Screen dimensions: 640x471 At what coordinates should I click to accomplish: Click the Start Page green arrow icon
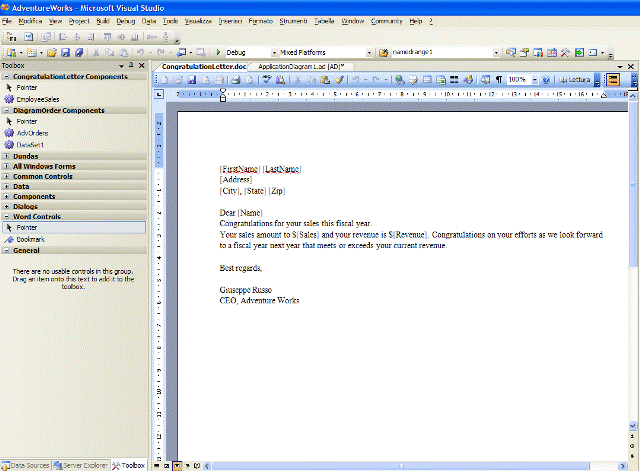579,52
